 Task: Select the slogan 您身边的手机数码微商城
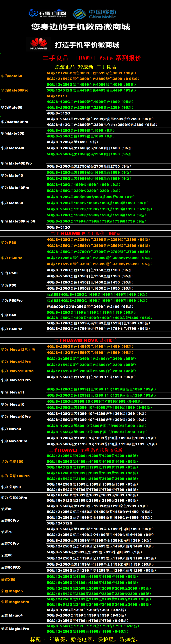pos(81,27)
